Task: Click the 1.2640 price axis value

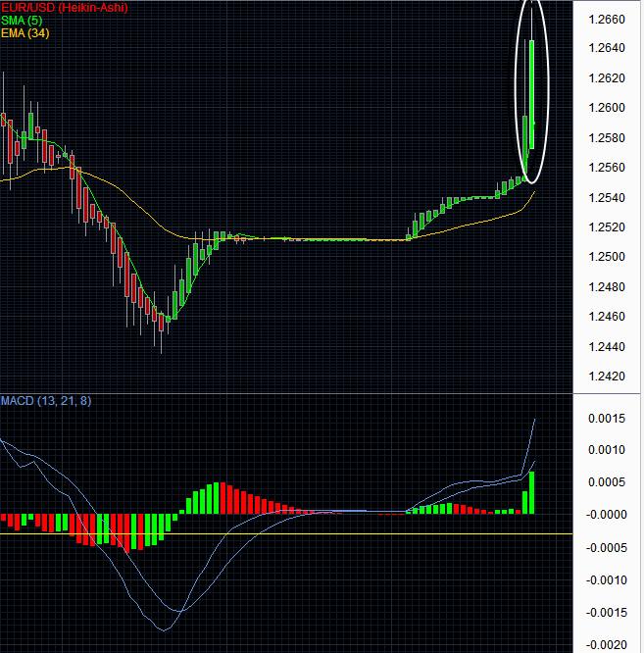Action: click(607, 48)
